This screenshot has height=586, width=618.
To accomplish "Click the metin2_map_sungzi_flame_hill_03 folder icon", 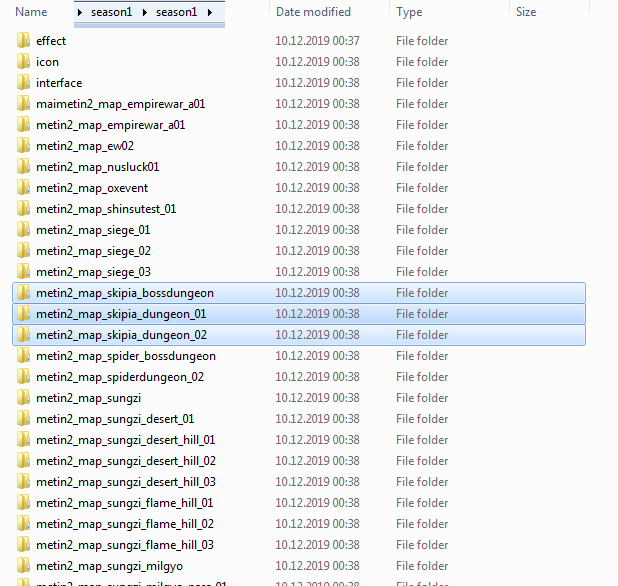I will coord(23,545).
